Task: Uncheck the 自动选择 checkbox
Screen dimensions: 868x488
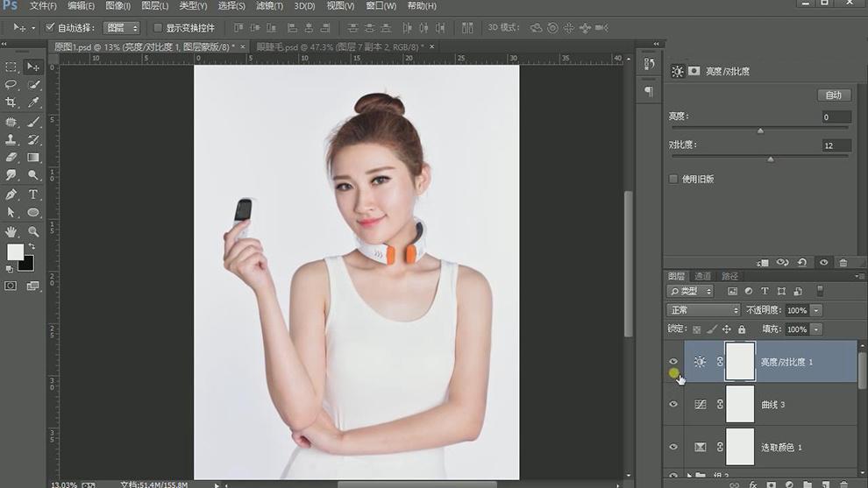Action: [x=51, y=28]
